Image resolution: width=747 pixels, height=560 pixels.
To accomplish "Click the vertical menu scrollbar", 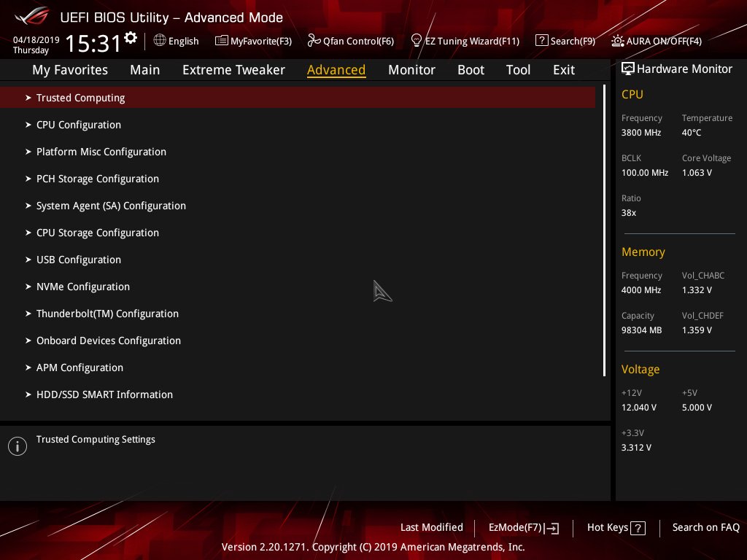I will (x=605, y=230).
